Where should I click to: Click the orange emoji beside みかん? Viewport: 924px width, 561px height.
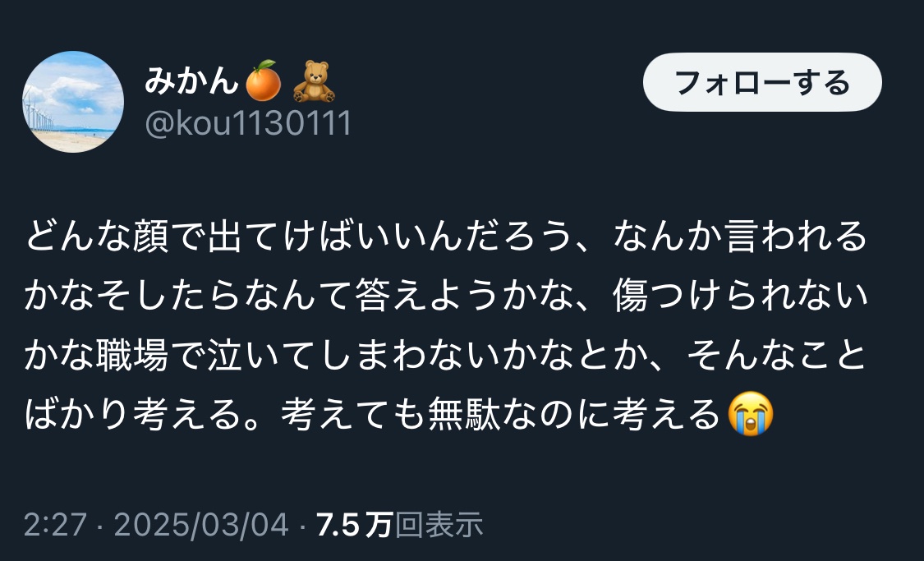coord(263,80)
